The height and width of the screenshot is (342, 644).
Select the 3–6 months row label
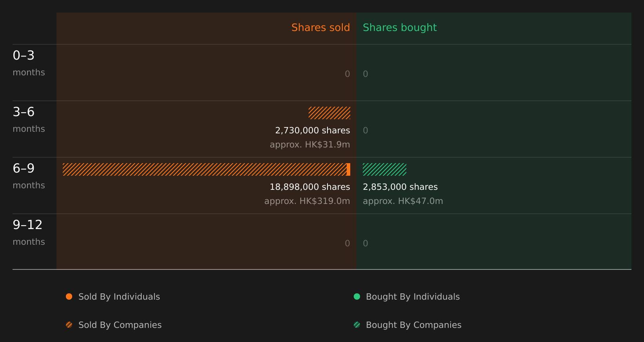point(29,119)
